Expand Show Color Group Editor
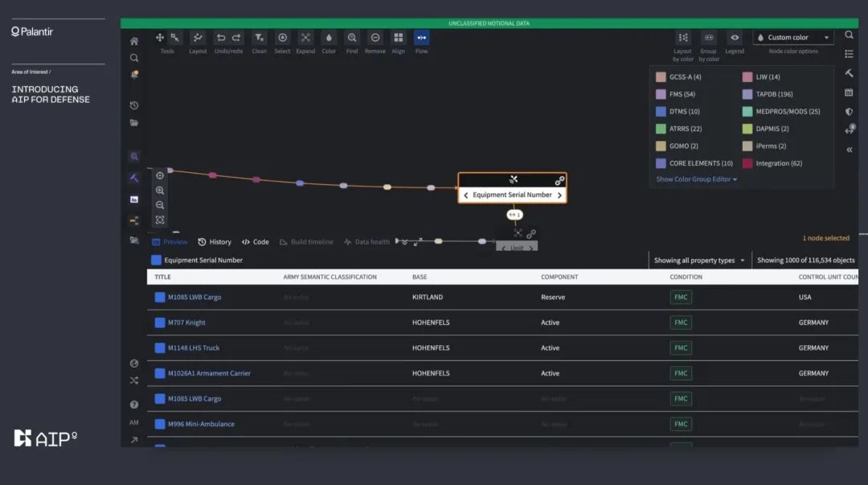Screen dimensions: 868x485 696,179
